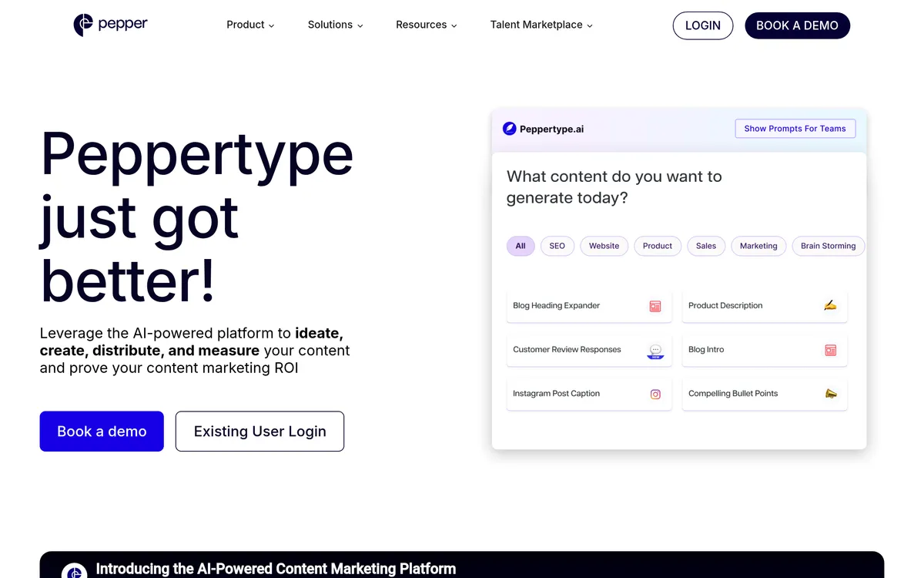
Task: Select the Marketing filter tab
Action: [758, 246]
